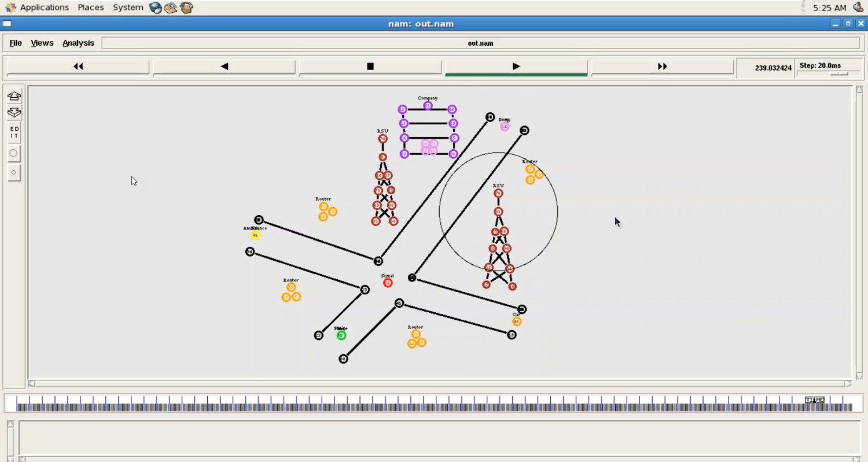Image resolution: width=868 pixels, height=462 pixels.
Task: Open the Applications system menu
Action: (x=44, y=8)
